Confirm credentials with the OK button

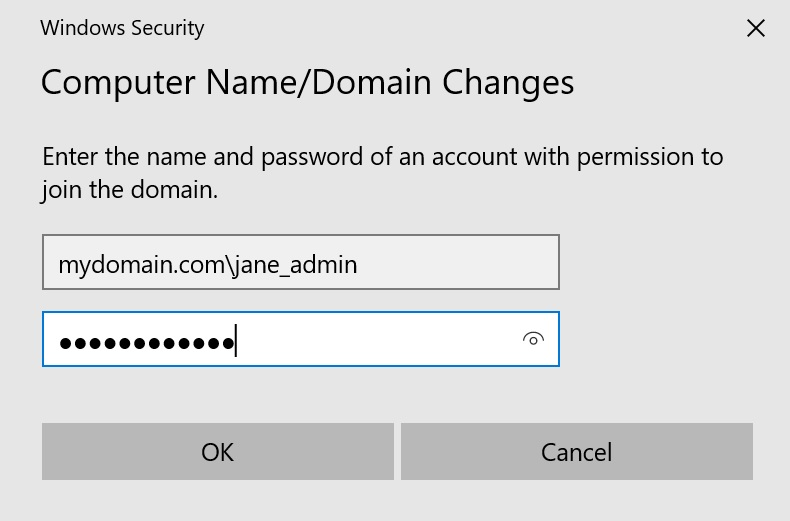coord(217,451)
